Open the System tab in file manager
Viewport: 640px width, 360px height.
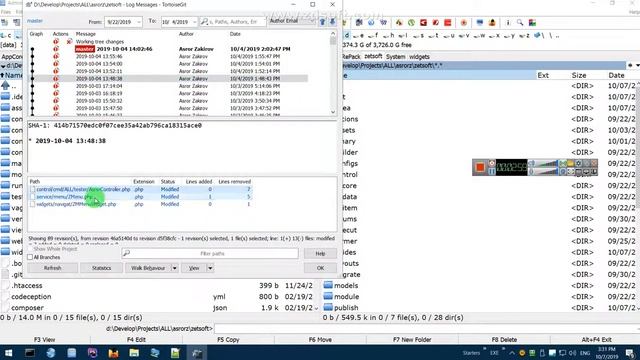coord(396,57)
